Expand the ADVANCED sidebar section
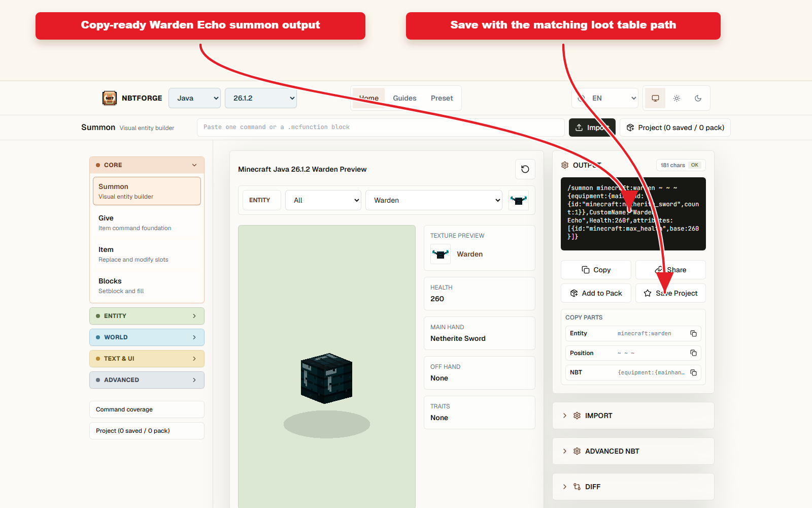 [147, 380]
